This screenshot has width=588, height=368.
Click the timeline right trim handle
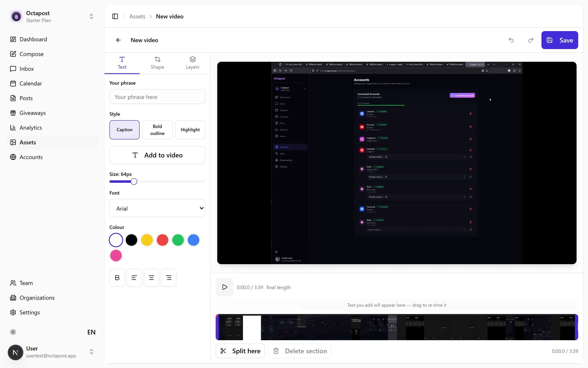tap(577, 327)
